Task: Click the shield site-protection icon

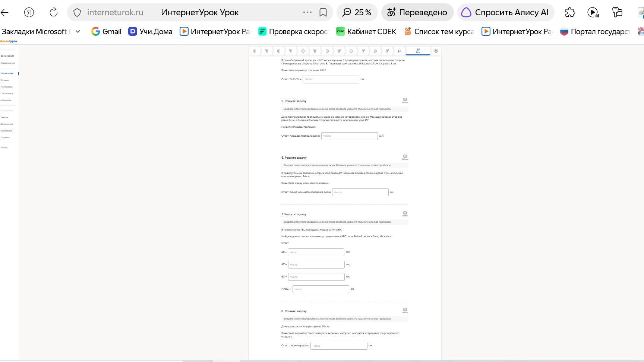Action: (x=77, y=13)
